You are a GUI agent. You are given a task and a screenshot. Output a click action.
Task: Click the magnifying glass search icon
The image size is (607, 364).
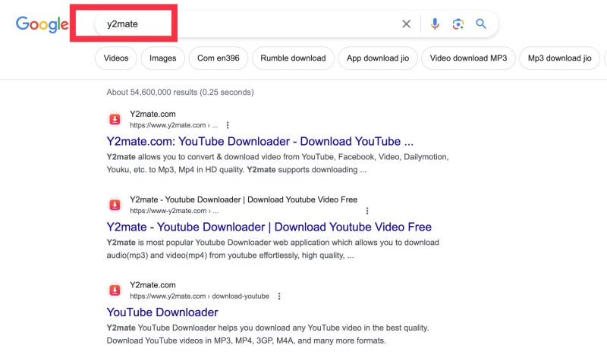(x=481, y=24)
